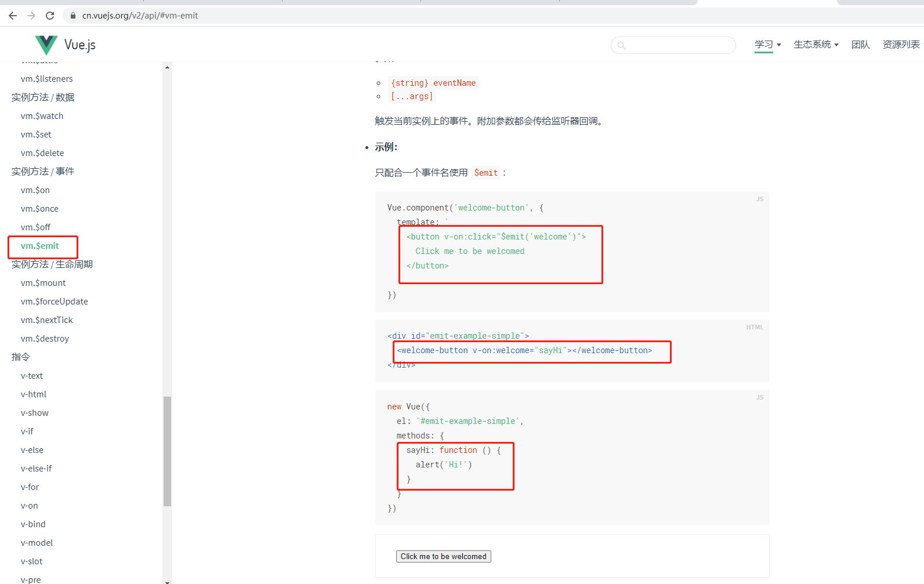Screen dimensions: 924x584
Task: Go to vm.$set in sidebar
Action: 36,135
